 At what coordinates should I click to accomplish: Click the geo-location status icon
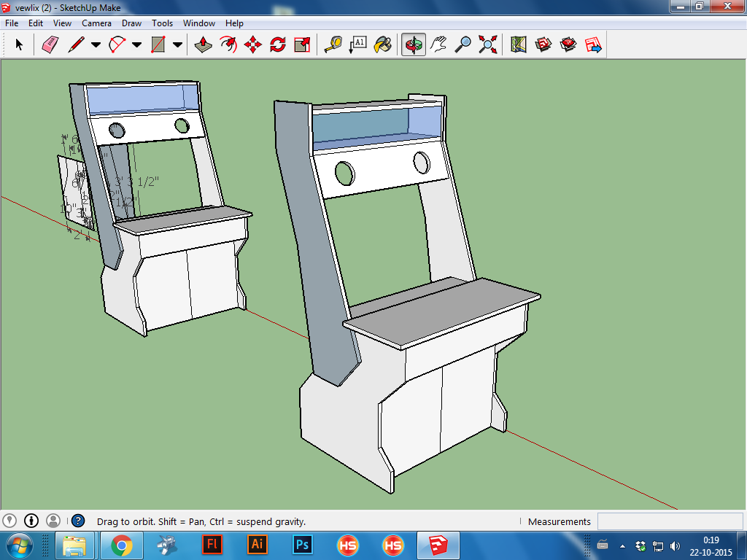tap(9, 521)
